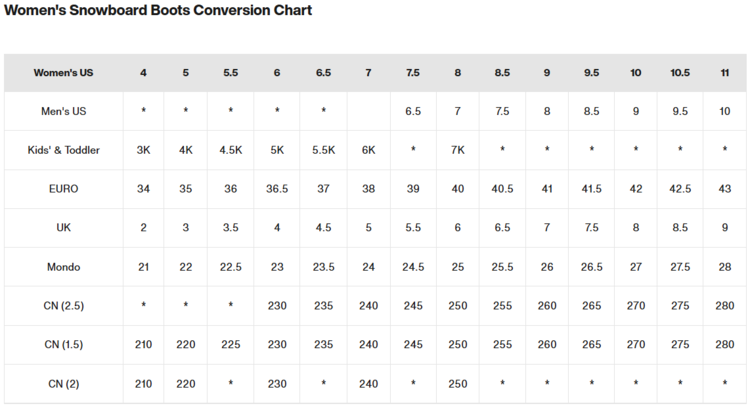The image size is (750, 406).
Task: Select the 7K kids' size cell
Action: coord(458,150)
